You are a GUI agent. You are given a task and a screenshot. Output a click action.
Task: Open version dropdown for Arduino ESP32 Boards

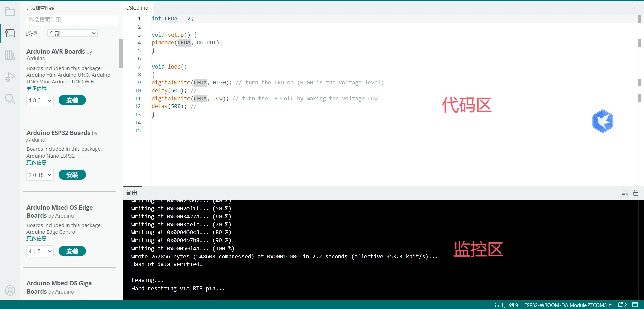(x=40, y=175)
